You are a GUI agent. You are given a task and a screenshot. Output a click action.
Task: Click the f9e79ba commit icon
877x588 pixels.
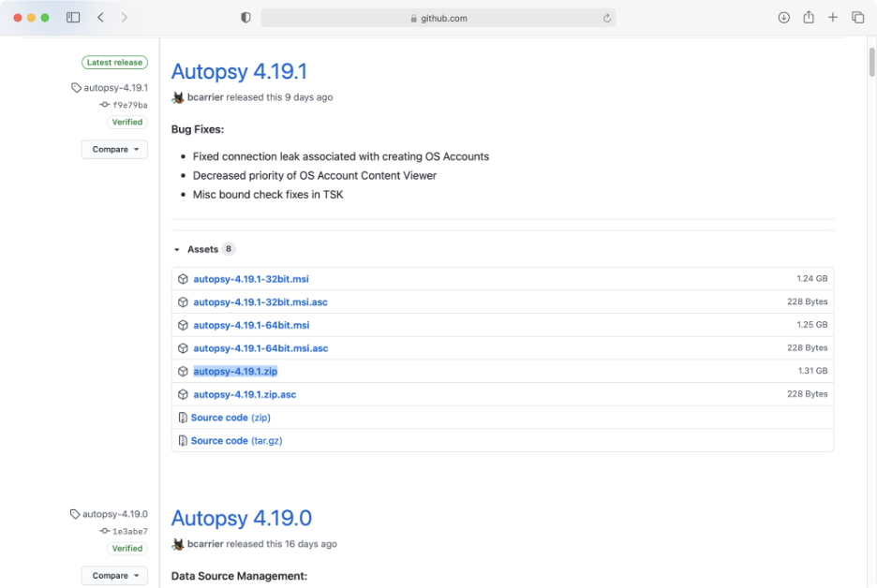[105, 105]
